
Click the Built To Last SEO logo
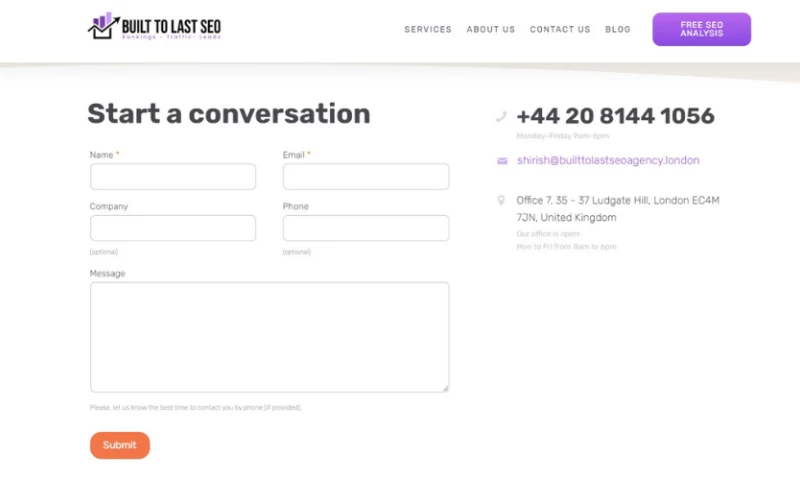pyautogui.click(x=155, y=26)
